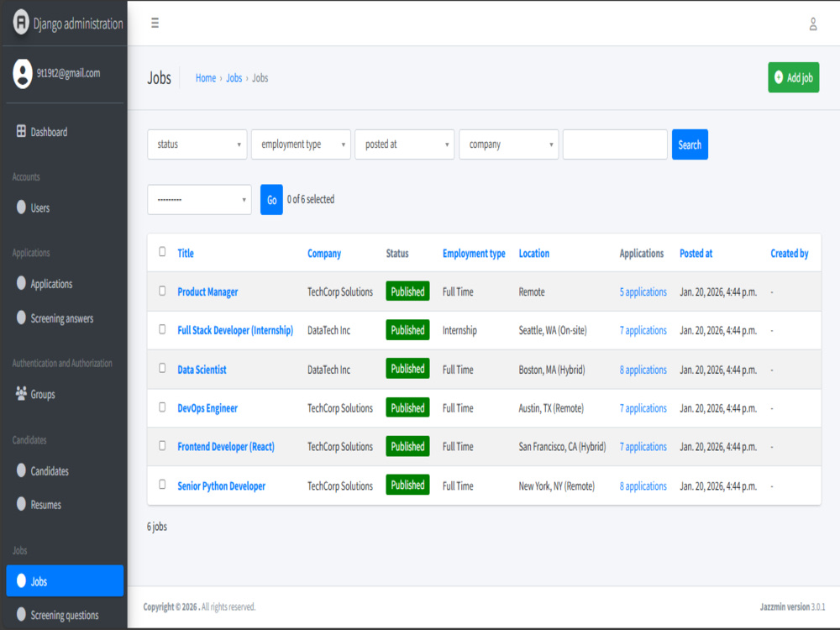Open the 8 applications link for Data Scientist
The width and height of the screenshot is (840, 630).
click(643, 370)
